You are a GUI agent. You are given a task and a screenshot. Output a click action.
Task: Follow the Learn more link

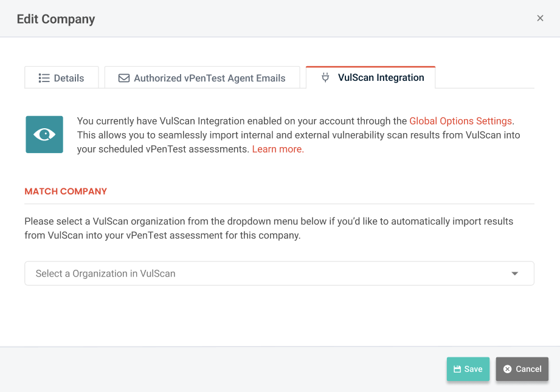pyautogui.click(x=278, y=149)
